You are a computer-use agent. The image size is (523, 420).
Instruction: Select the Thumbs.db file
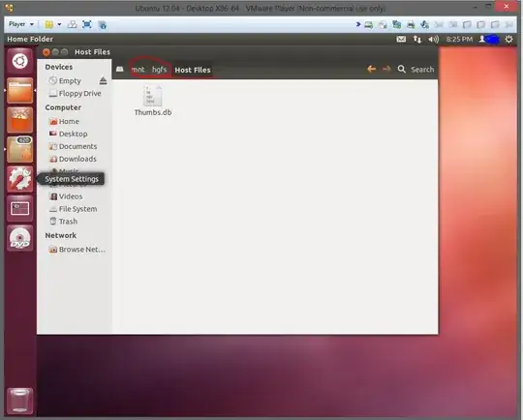click(153, 101)
